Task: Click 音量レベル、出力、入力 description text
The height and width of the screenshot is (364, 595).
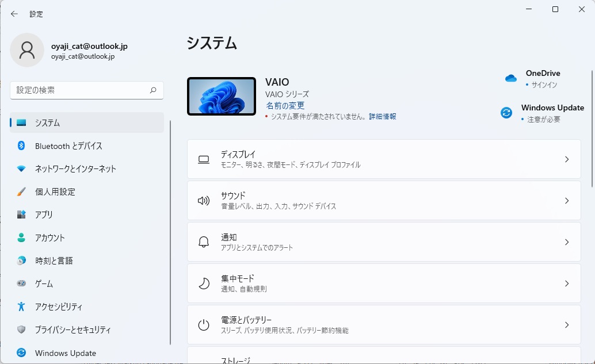Action: tap(279, 206)
